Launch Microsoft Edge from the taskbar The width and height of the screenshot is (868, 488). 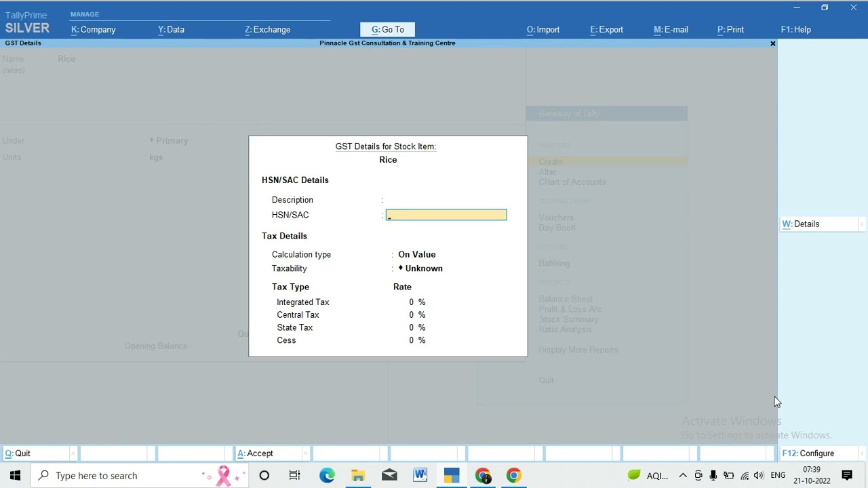327,476
